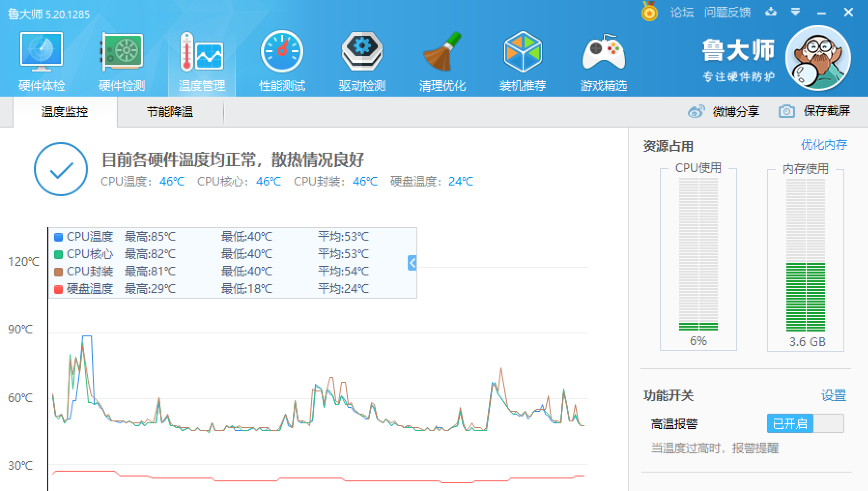868x491 pixels.
Task: Click CPU核心 46℃ reading
Action: tap(239, 181)
